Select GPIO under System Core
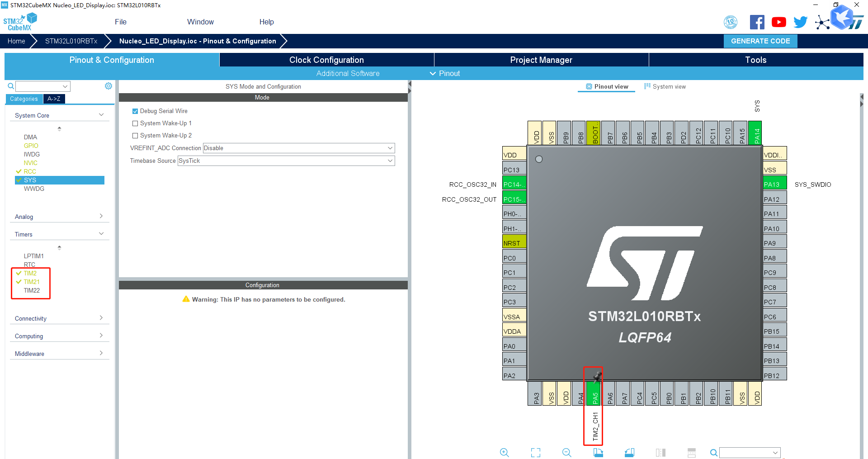Screen dimensions: 868x459 (x=31, y=146)
